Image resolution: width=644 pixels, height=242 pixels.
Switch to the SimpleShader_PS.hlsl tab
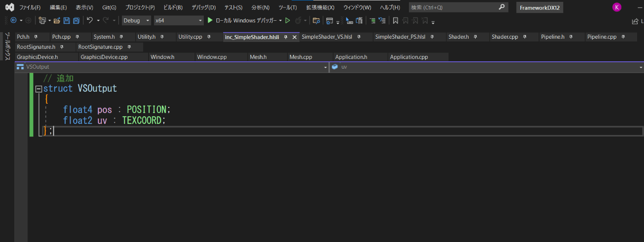[x=400, y=37]
